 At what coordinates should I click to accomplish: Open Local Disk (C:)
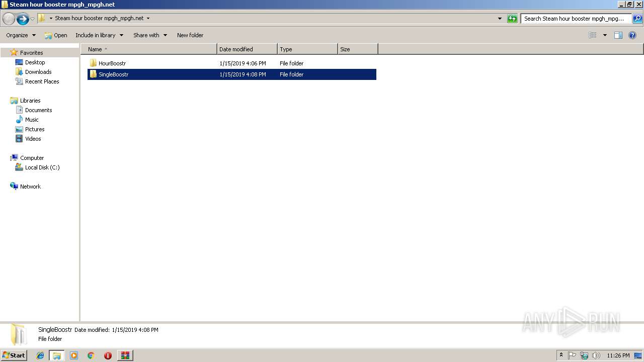pos(42,167)
